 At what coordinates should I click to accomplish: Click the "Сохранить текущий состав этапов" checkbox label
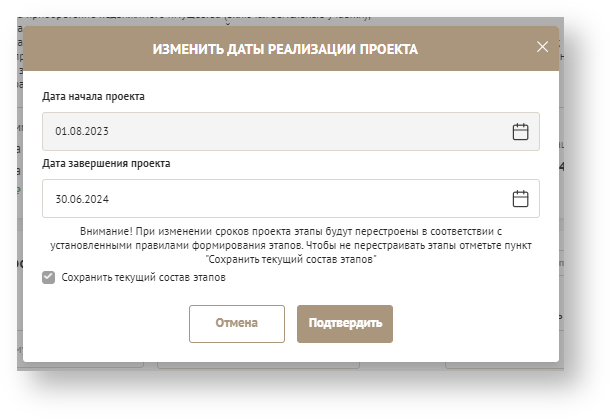click(x=143, y=278)
